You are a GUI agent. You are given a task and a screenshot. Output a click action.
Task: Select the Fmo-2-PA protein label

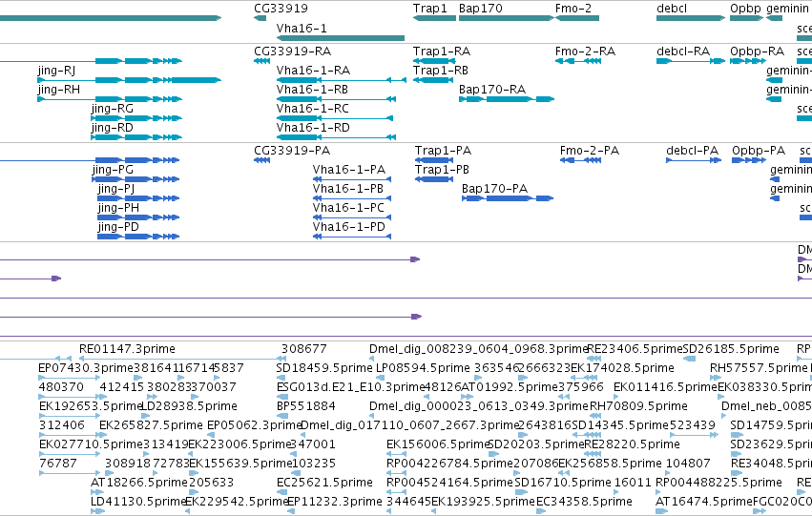tap(590, 151)
